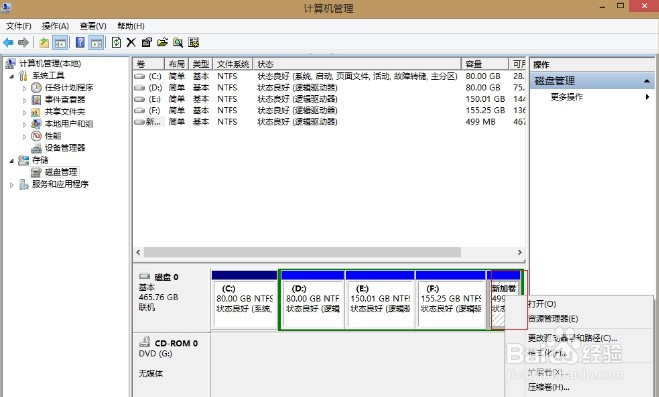
Task: Sort by the 文件系统 column header
Action: pyautogui.click(x=233, y=64)
